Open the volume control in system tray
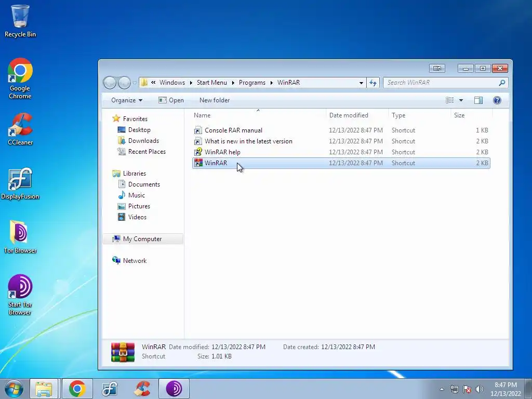The image size is (532, 399). tap(479, 389)
